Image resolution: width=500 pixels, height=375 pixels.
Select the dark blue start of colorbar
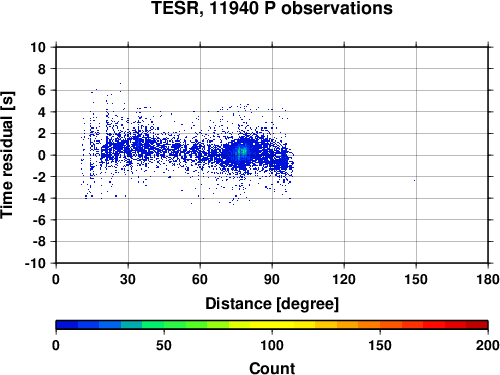coord(67,325)
